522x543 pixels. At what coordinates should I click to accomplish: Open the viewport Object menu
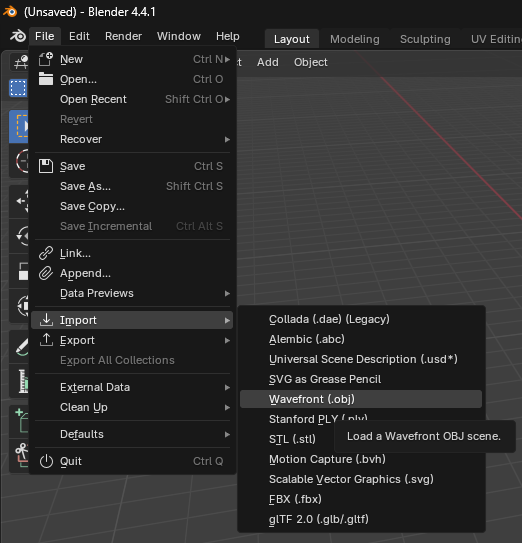[x=311, y=62]
